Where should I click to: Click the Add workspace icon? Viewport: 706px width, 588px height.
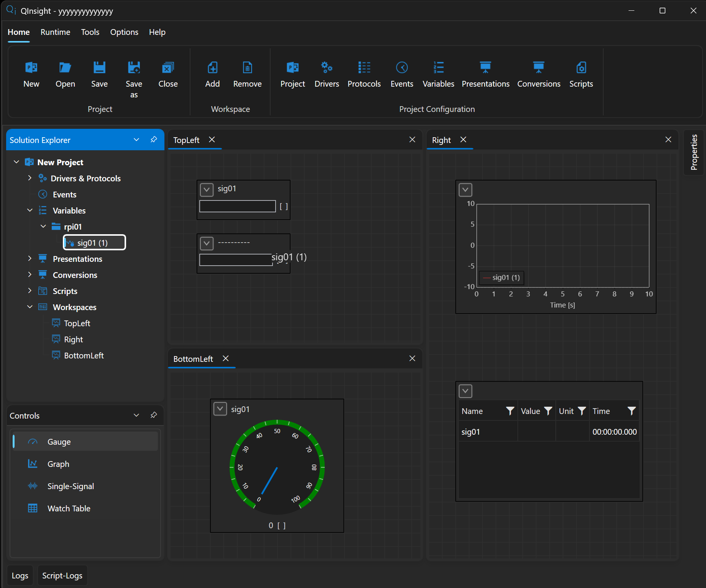[212, 68]
